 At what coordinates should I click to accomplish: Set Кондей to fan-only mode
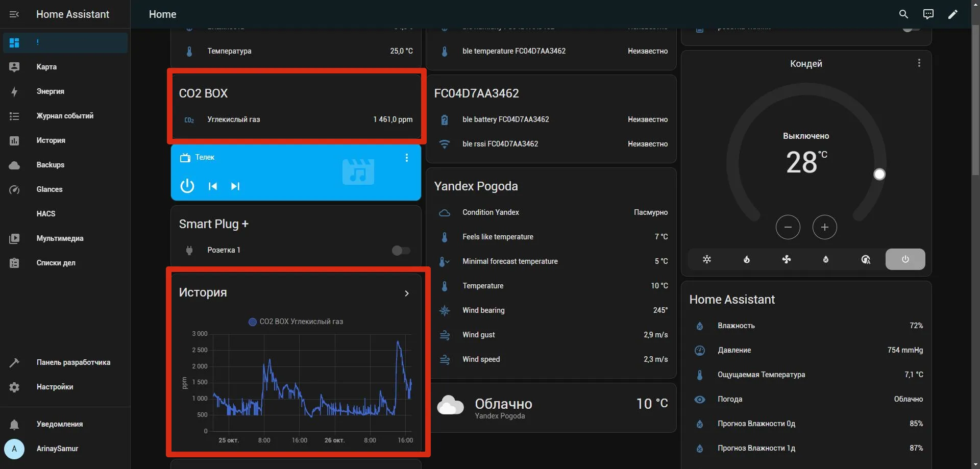click(x=787, y=259)
